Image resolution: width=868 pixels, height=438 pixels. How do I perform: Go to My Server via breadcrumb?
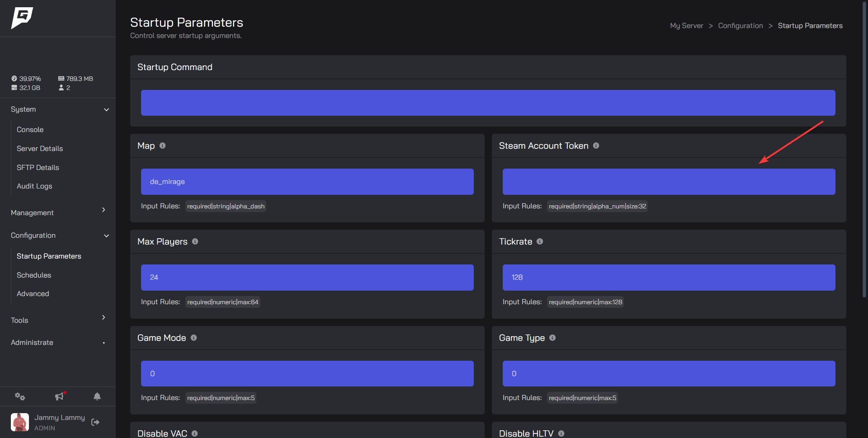click(x=686, y=25)
